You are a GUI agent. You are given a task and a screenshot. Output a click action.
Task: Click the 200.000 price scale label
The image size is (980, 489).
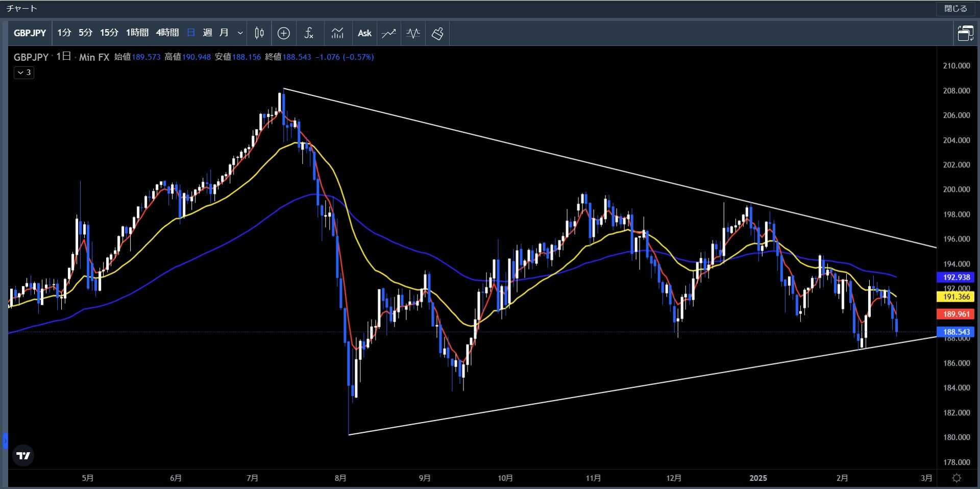956,189
